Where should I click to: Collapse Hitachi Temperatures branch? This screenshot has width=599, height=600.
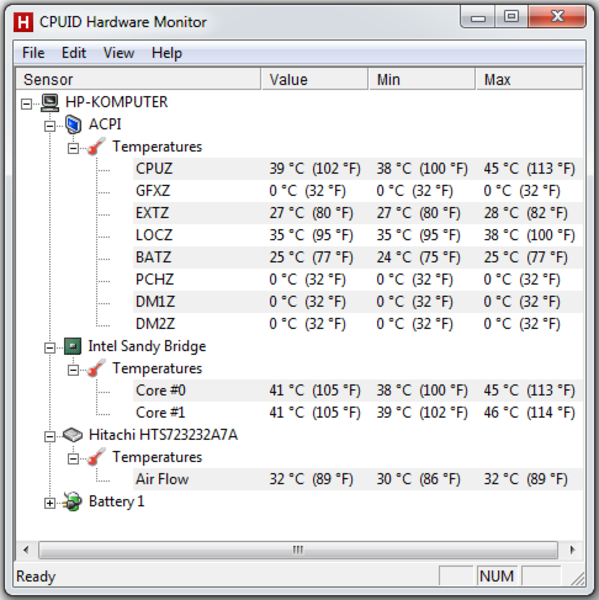pos(73,459)
